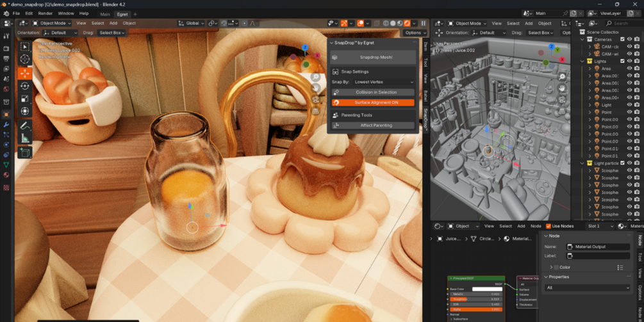Hide the Cameras collection in viewport
644x322 pixels.
pos(629,40)
